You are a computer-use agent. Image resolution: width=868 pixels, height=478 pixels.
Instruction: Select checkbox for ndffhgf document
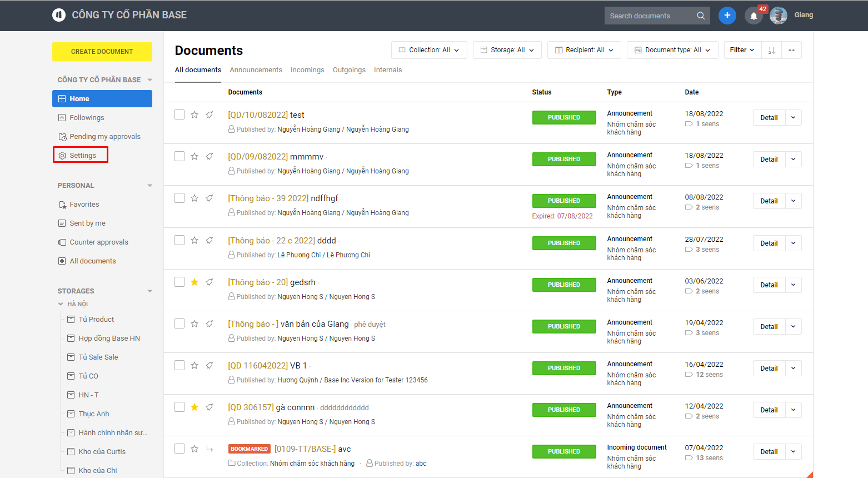click(179, 198)
